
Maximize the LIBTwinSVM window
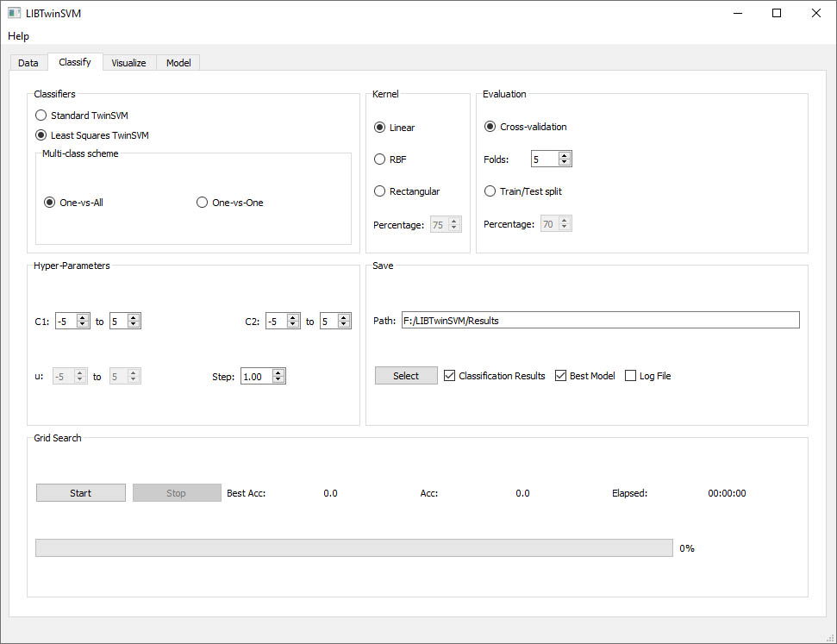(x=777, y=13)
